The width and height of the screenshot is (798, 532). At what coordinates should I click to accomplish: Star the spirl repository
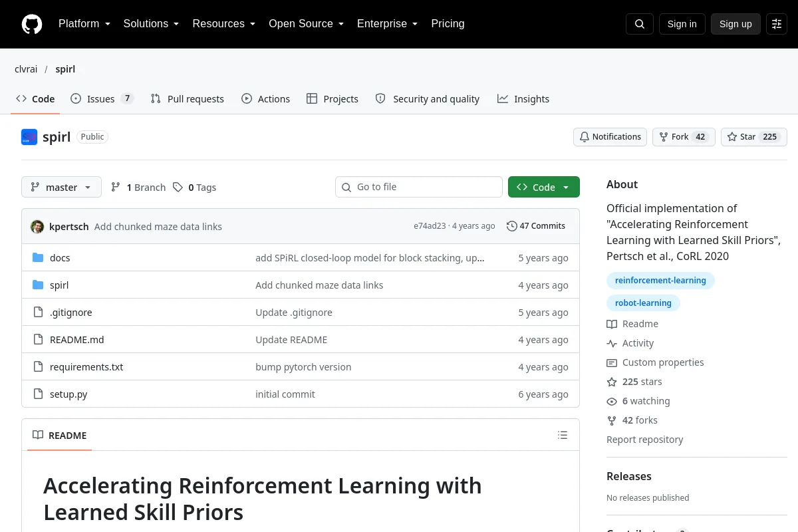coord(753,137)
